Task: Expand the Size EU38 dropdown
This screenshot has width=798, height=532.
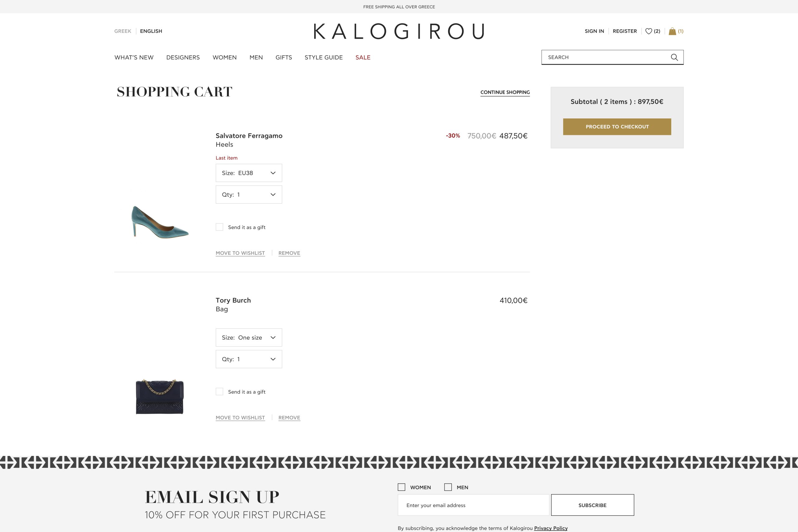Action: pyautogui.click(x=249, y=173)
